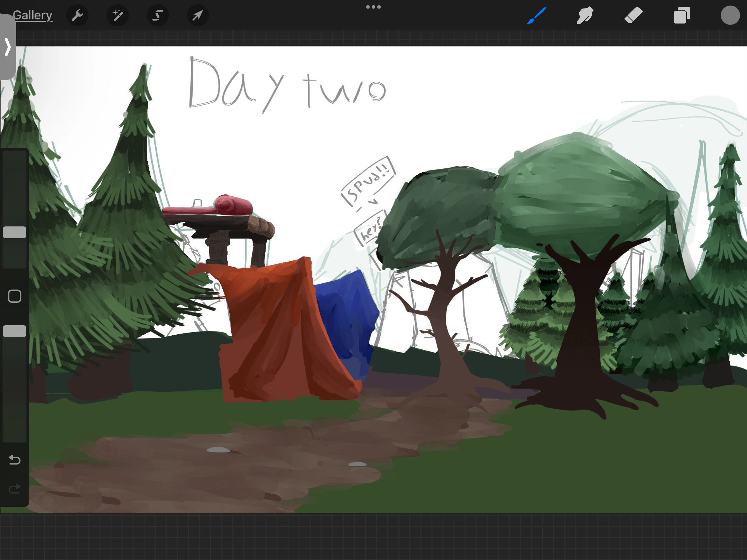Open the three-dot multitasking menu

pyautogui.click(x=373, y=7)
